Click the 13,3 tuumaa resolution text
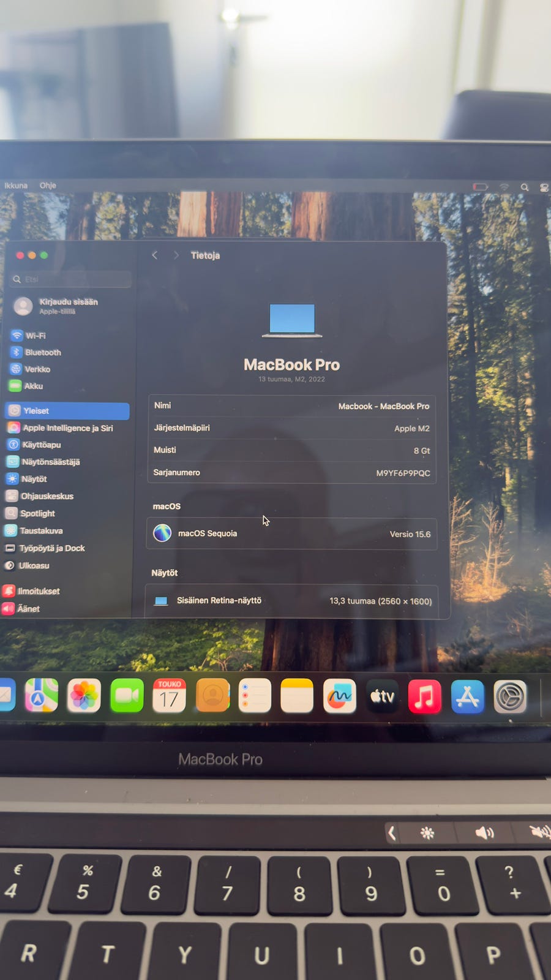551x980 pixels. click(380, 601)
